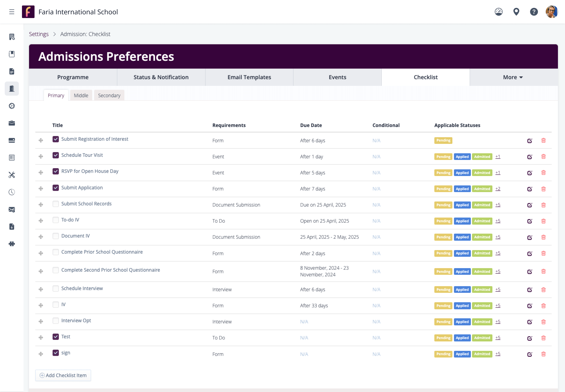The height and width of the screenshot is (392, 565).
Task: Show +5 more statuses for Document IV
Action: coord(498,237)
